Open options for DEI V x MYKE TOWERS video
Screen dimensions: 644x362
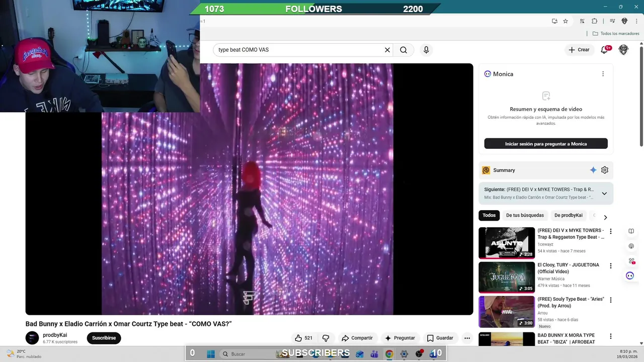coord(611,232)
